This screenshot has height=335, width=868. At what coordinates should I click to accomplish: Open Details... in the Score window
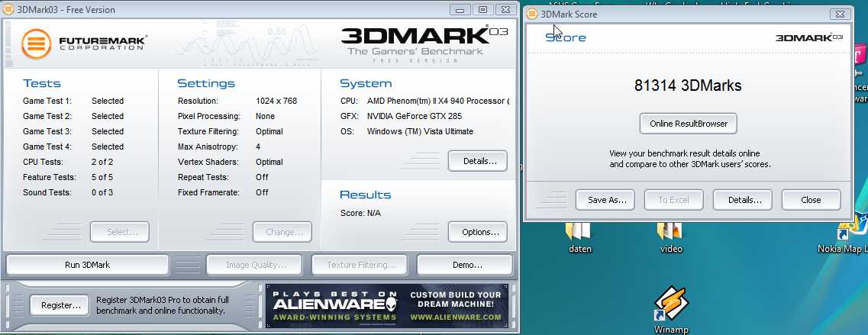(x=742, y=200)
